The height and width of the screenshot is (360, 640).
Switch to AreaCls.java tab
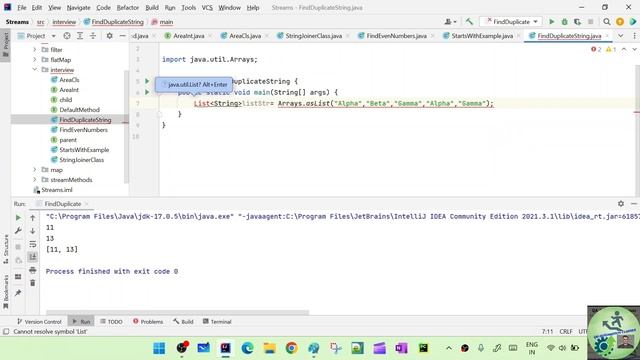(244, 36)
